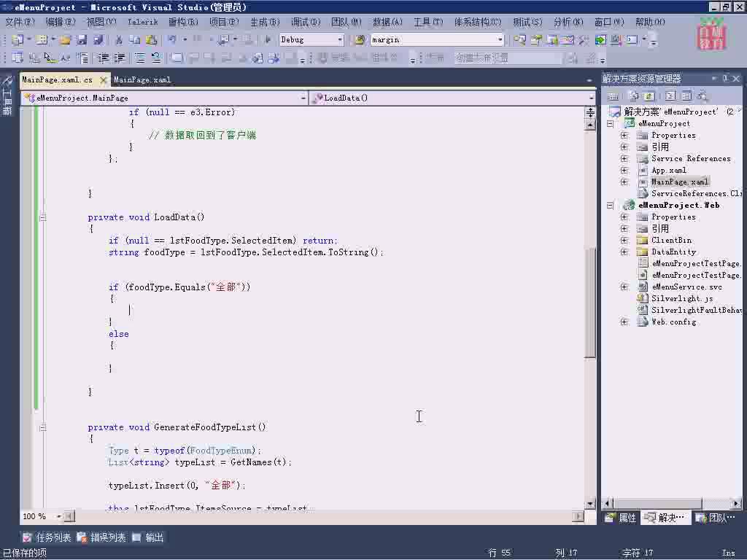Expand the eMenuService.svc node
This screenshot has height=560, width=747.
[624, 287]
